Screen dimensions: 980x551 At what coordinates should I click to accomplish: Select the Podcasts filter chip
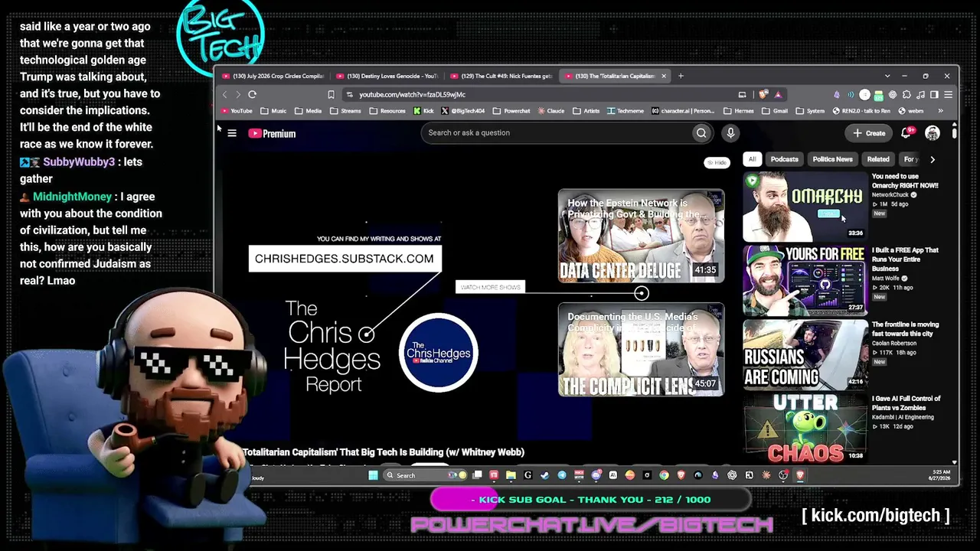[784, 159]
